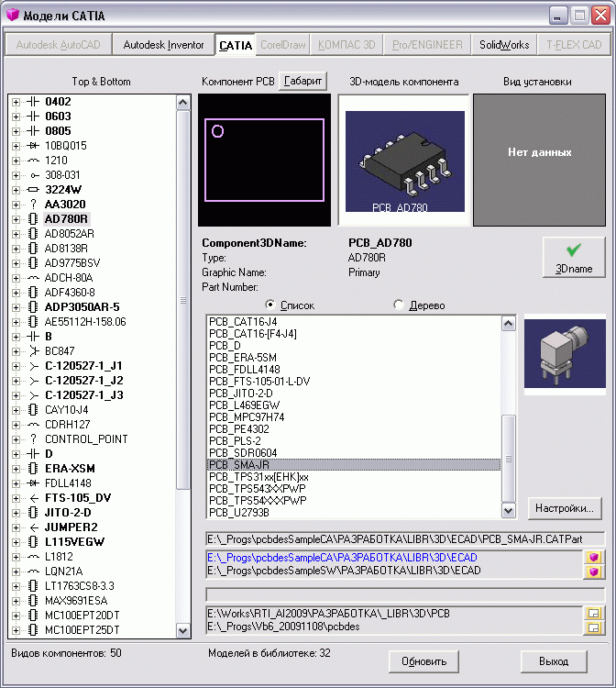Open the Pro/ENGINEER tab
616x688 pixels.
pos(427,45)
